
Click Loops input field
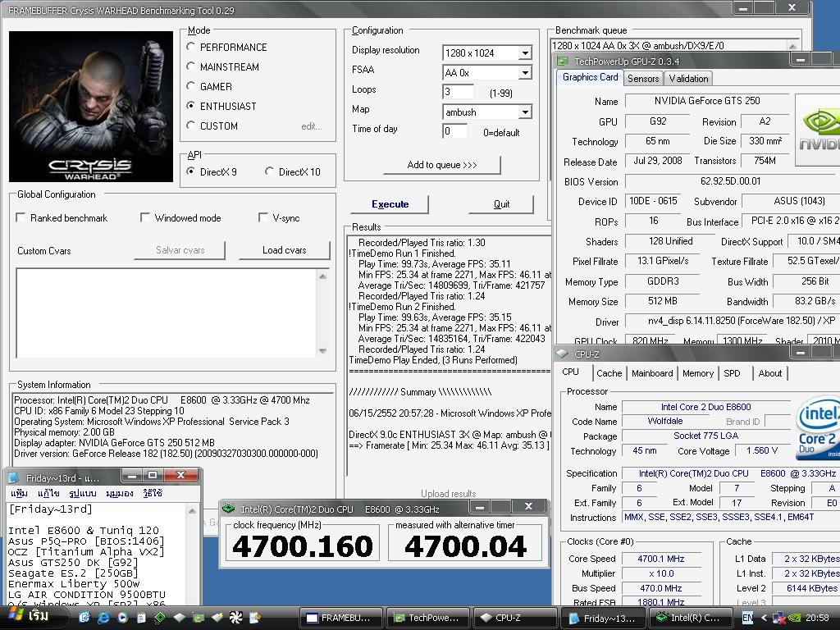458,92
